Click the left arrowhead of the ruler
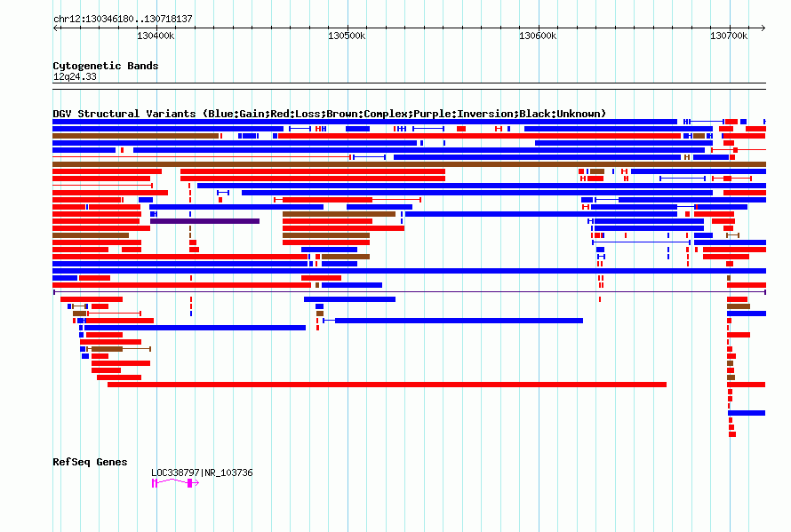The height and width of the screenshot is (532, 791). pyautogui.click(x=55, y=28)
